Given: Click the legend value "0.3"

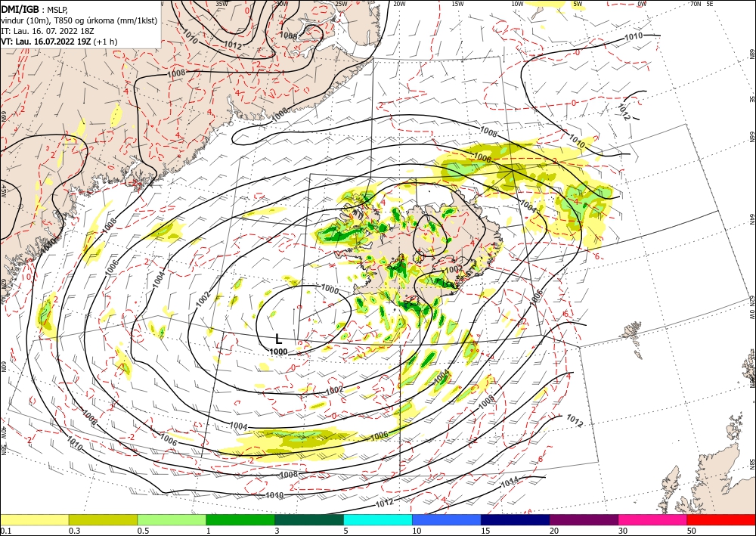Looking at the screenshot, I should (74, 531).
